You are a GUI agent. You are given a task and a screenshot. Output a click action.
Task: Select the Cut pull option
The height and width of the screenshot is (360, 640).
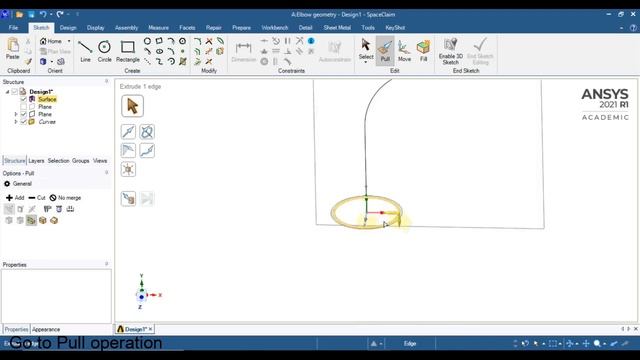point(37,198)
